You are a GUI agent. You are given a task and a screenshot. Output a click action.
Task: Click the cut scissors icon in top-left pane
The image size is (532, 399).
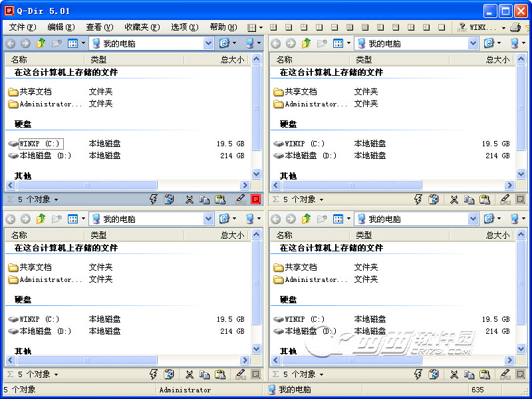click(x=189, y=199)
